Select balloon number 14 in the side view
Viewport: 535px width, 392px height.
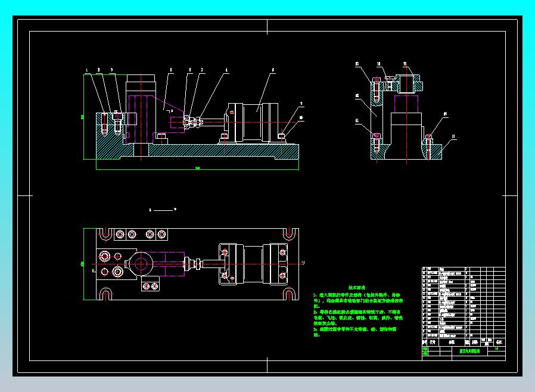tap(379, 64)
